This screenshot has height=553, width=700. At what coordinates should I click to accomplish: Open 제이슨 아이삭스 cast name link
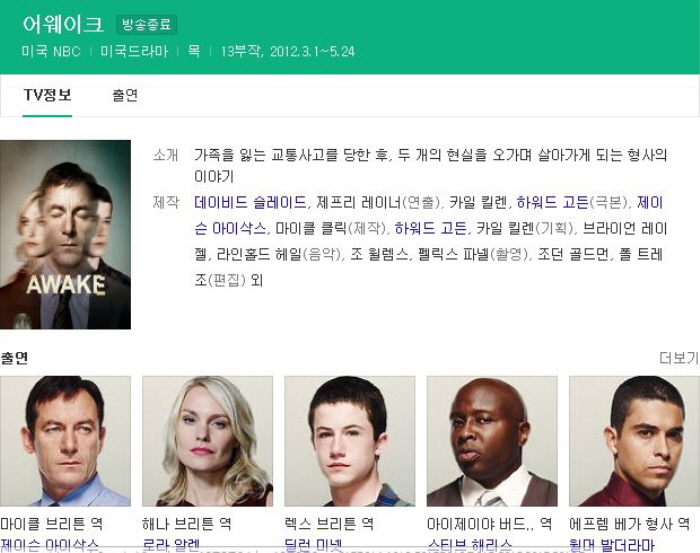49,545
